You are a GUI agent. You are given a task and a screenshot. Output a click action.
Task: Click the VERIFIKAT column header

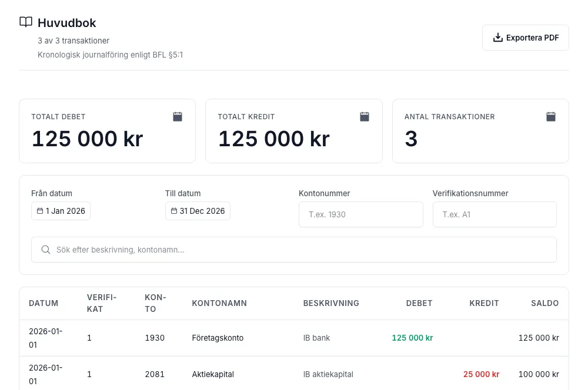(x=102, y=303)
